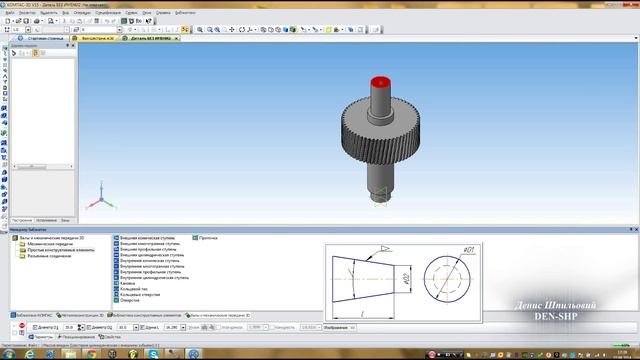Viewport: 640px width, 360px height.
Task: Expand Print icon dropdown arrow
Action: point(42,21)
